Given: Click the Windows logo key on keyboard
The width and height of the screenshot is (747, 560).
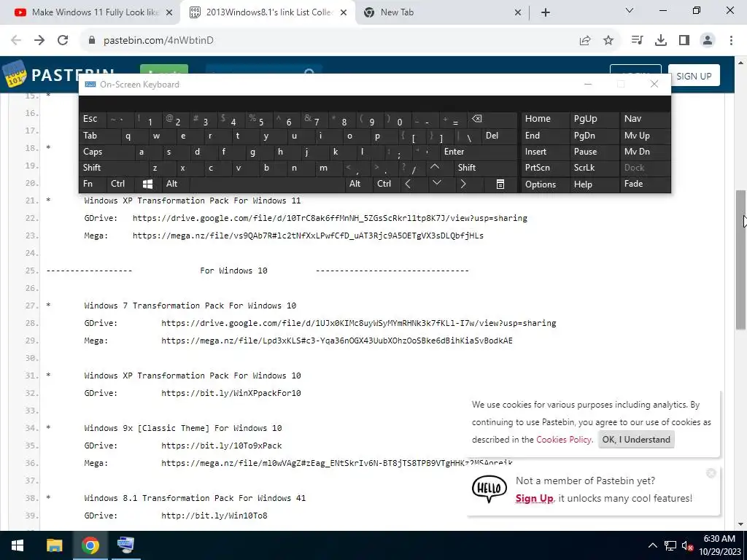Looking at the screenshot, I should (147, 184).
